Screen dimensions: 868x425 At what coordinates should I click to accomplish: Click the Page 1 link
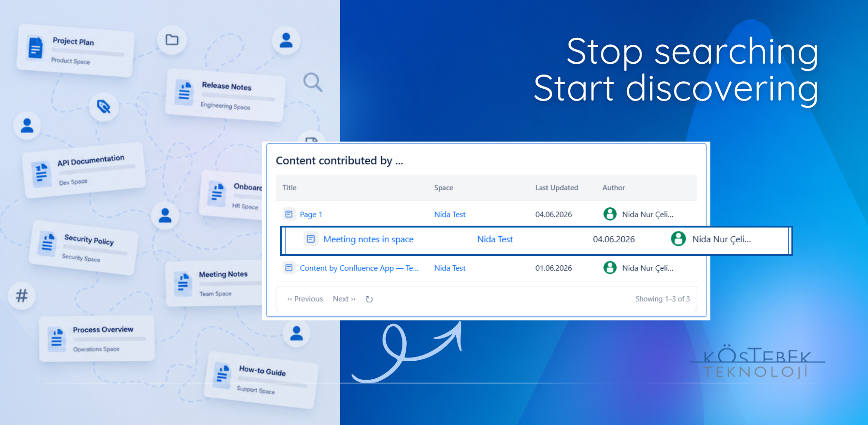point(311,214)
